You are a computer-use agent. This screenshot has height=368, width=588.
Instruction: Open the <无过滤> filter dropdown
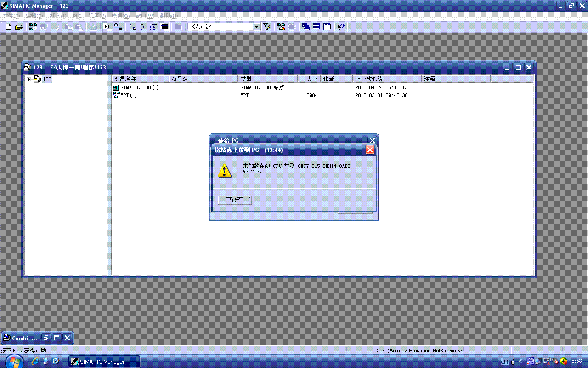[x=257, y=27]
